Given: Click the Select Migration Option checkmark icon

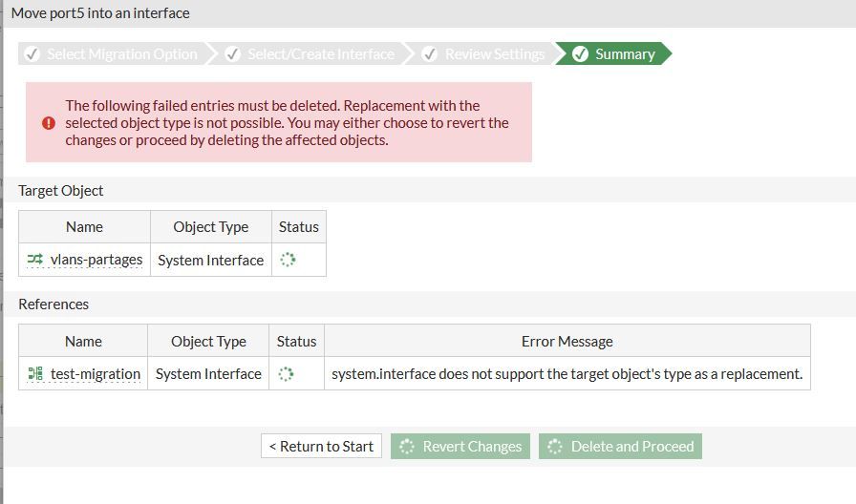Looking at the screenshot, I should [x=32, y=54].
